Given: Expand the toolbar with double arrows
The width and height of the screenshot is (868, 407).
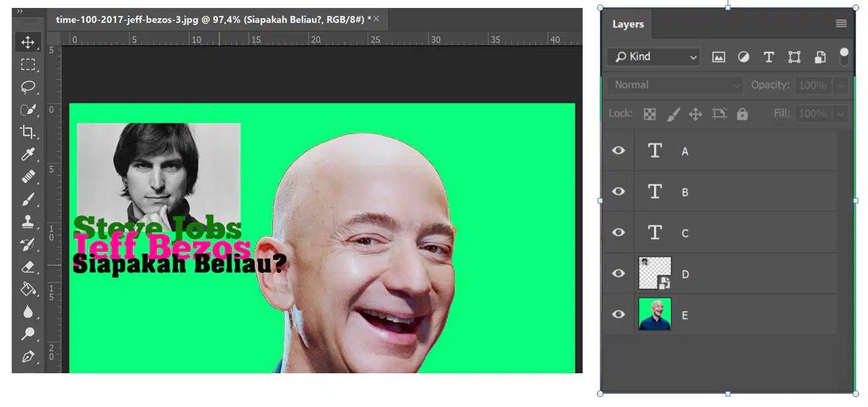Looking at the screenshot, I should (x=20, y=12).
